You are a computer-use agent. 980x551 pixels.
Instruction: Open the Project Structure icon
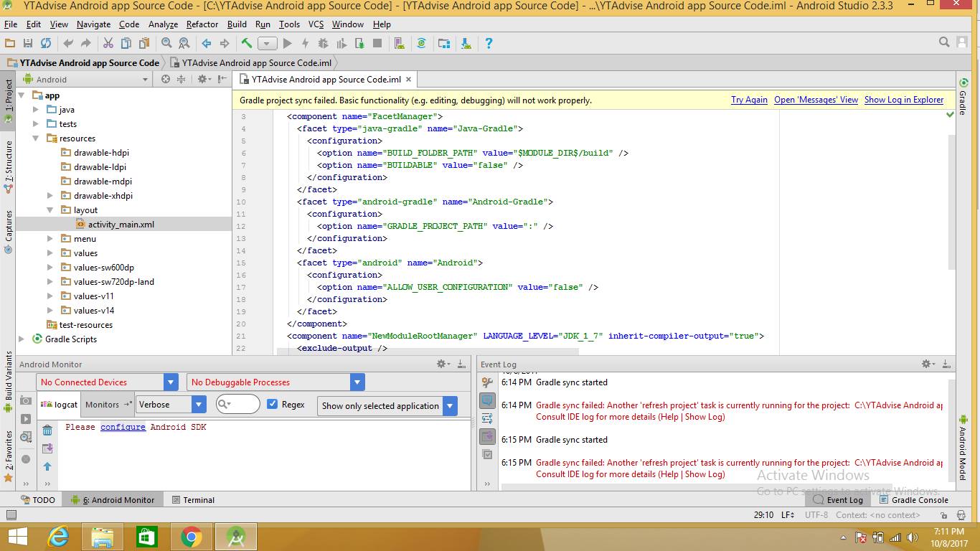point(444,44)
